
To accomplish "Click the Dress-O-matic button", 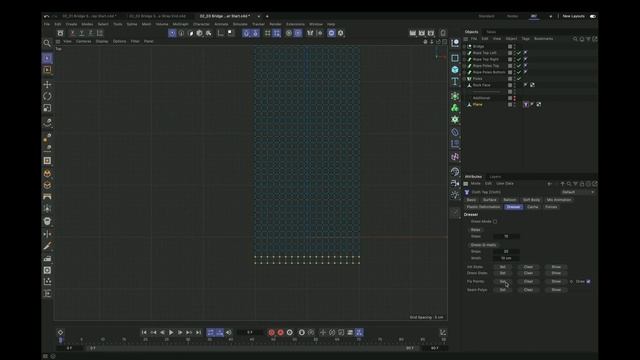I will click(483, 245).
